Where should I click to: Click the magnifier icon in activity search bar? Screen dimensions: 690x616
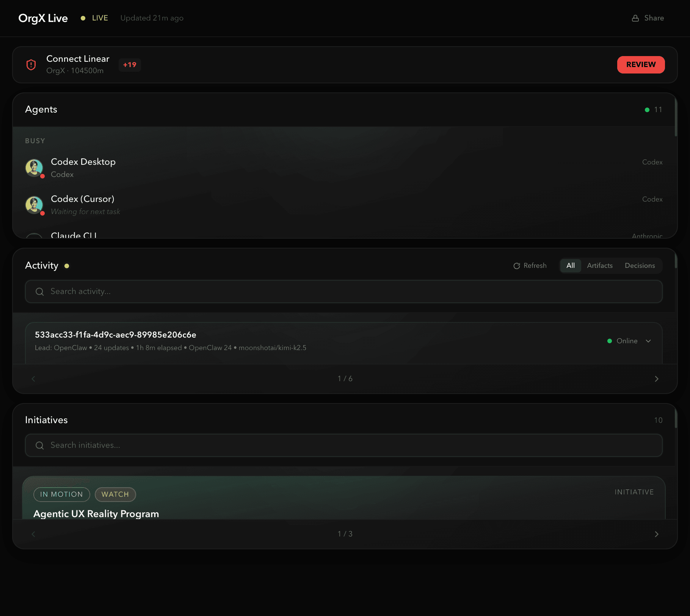tap(39, 291)
